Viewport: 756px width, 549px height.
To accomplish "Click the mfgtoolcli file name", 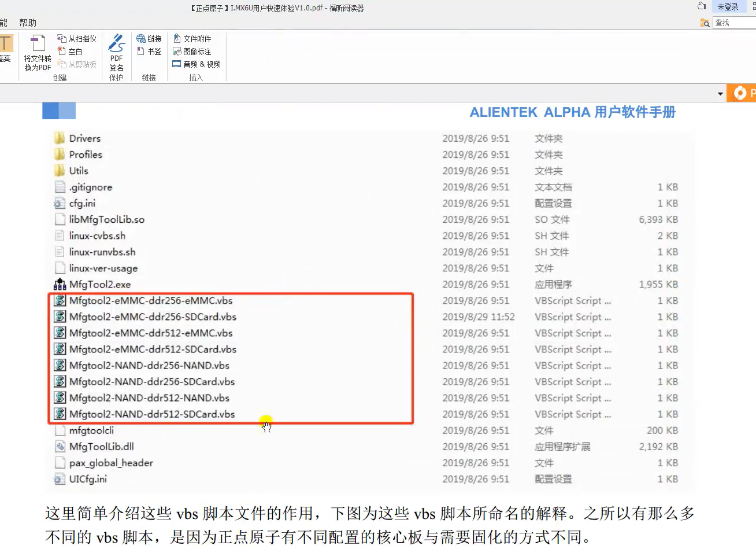I will pyautogui.click(x=91, y=430).
